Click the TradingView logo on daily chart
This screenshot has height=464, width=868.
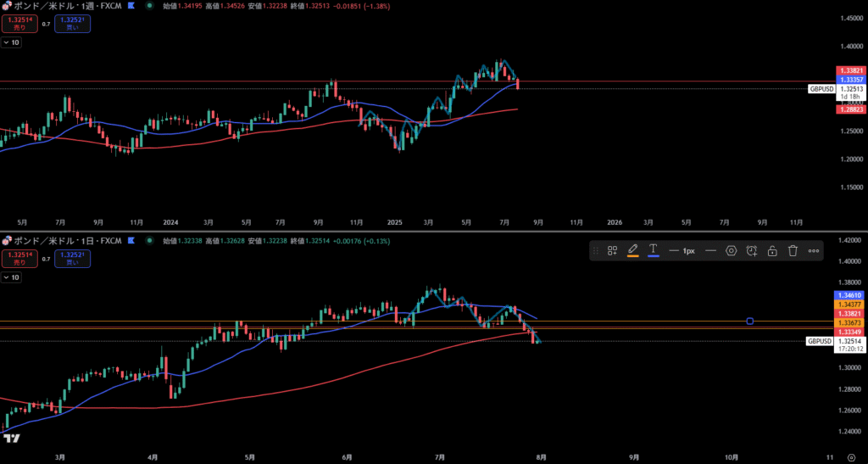11,439
